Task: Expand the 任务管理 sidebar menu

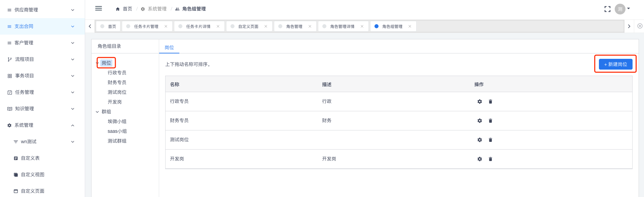Action: (42, 92)
